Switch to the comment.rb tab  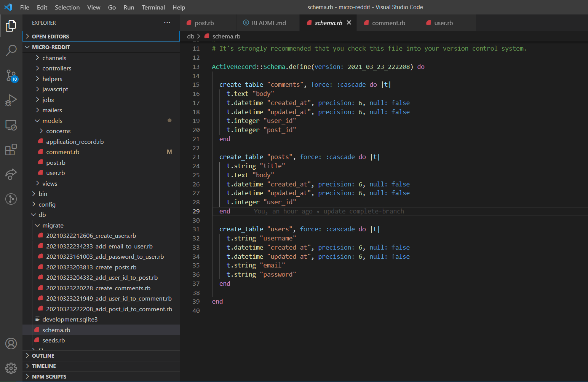[388, 23]
